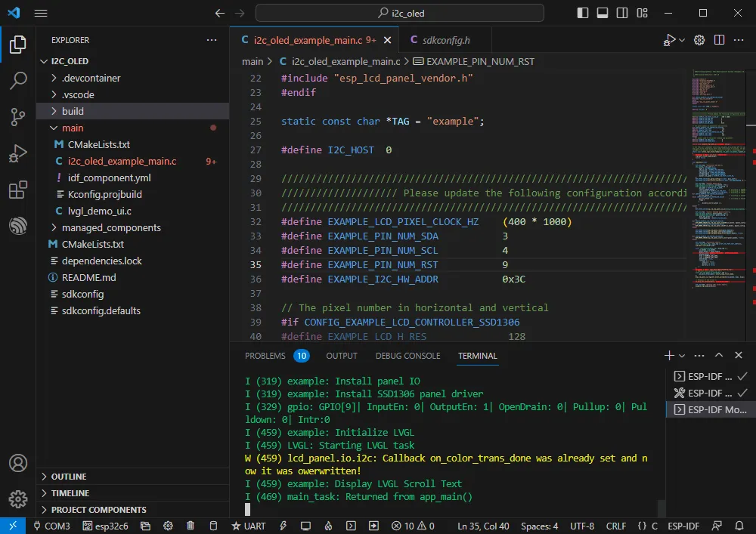
Task: Click the Search icon in activity bar
Action: click(x=18, y=81)
